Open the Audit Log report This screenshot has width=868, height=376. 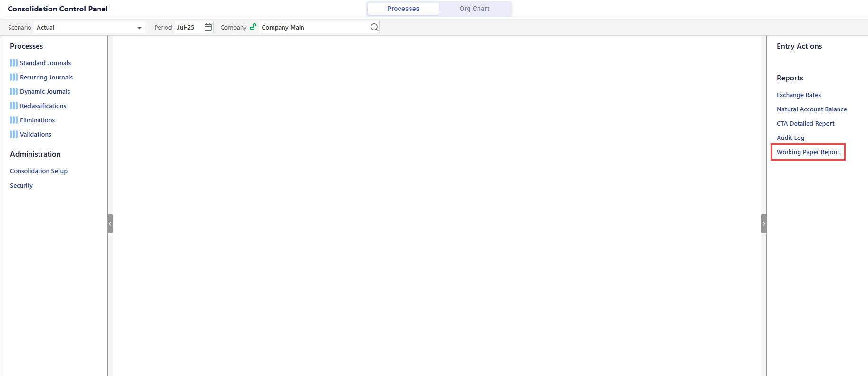pos(790,138)
